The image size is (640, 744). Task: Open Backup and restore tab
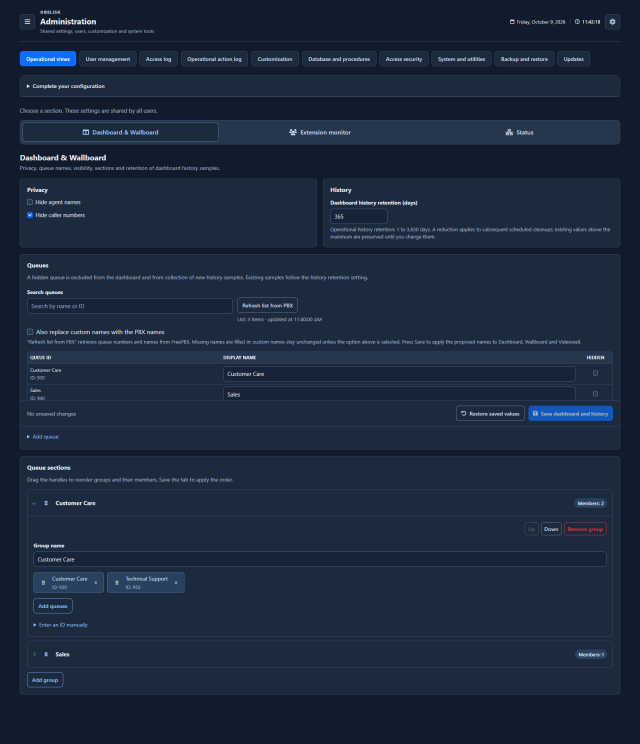(524, 59)
